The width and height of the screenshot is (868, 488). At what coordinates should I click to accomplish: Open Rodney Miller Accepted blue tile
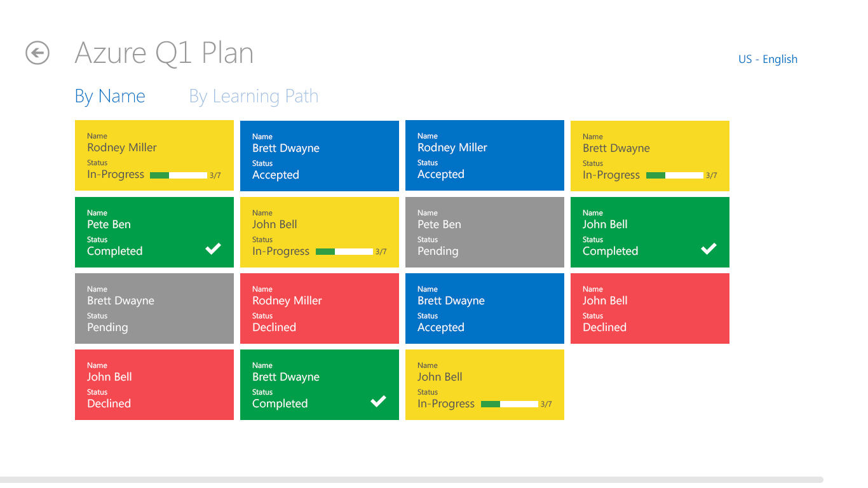click(x=485, y=156)
